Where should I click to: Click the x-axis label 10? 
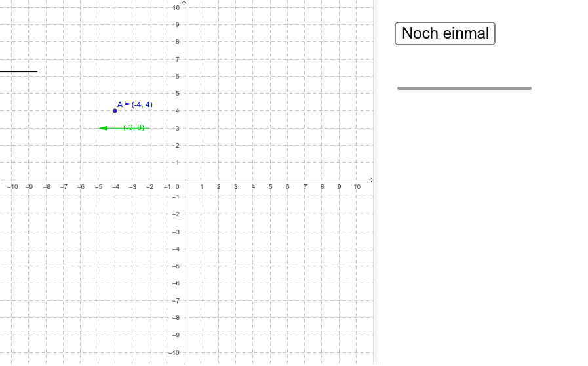tap(357, 186)
